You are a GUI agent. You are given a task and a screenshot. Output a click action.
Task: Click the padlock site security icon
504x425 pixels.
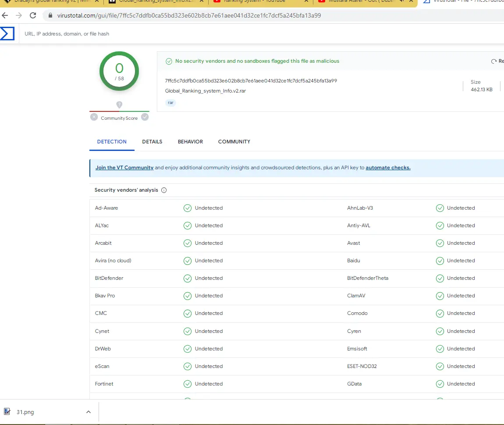(x=50, y=15)
